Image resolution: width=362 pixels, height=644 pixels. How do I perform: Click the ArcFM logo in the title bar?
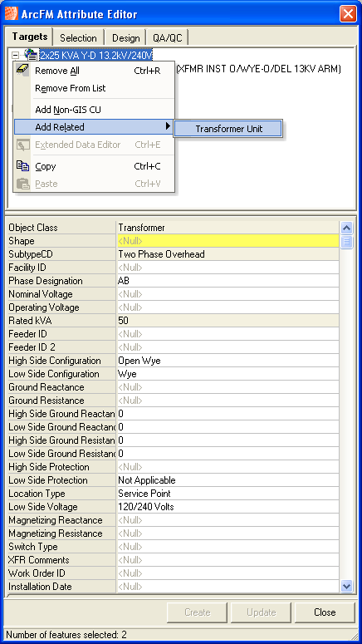click(x=11, y=14)
